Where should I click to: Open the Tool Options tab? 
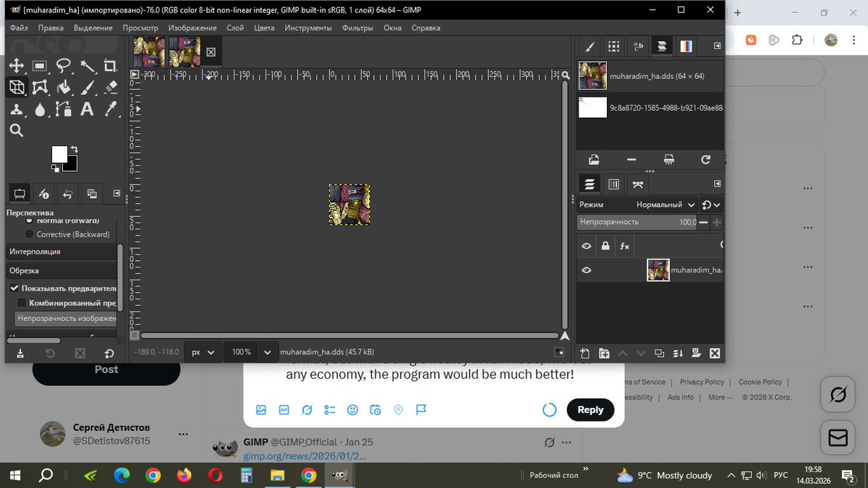[20, 193]
